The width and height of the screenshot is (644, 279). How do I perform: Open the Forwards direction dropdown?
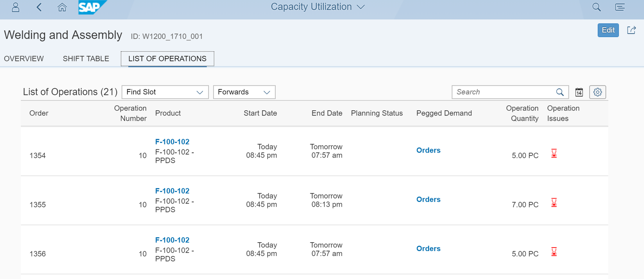(x=244, y=92)
